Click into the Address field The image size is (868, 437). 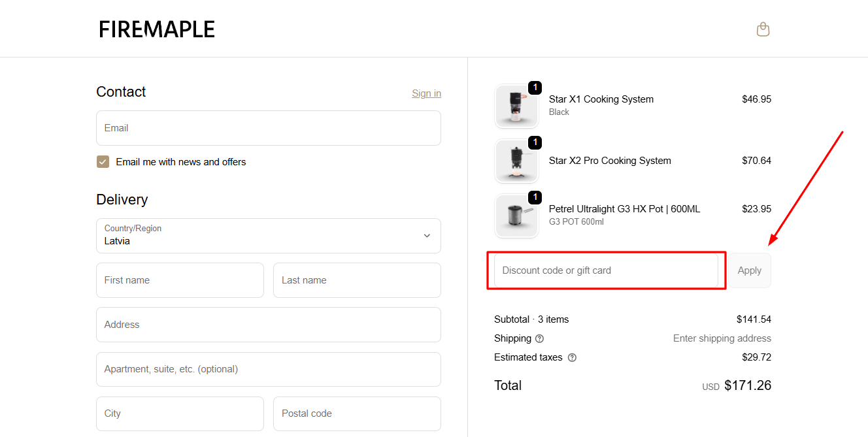[x=269, y=325]
